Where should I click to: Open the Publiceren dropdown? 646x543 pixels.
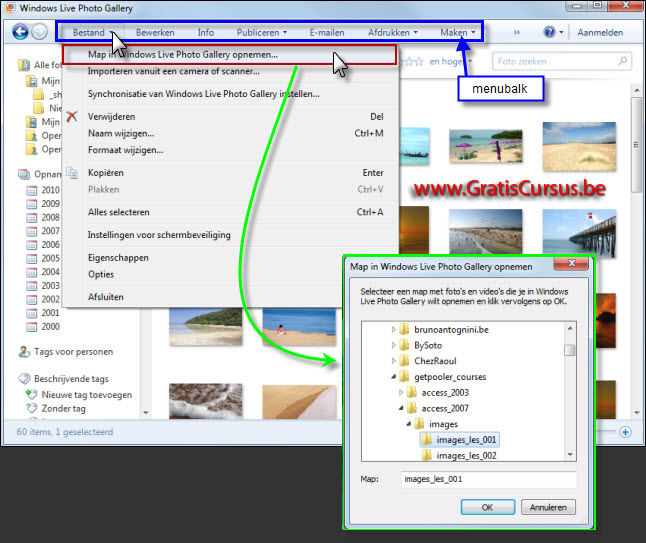pos(262,32)
